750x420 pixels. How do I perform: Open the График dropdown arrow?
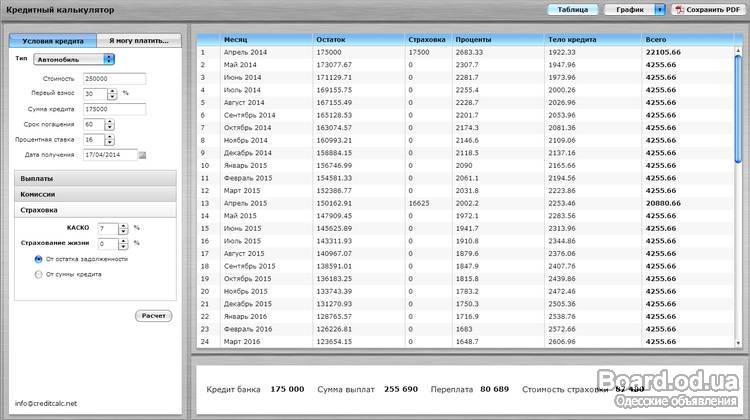click(x=660, y=10)
